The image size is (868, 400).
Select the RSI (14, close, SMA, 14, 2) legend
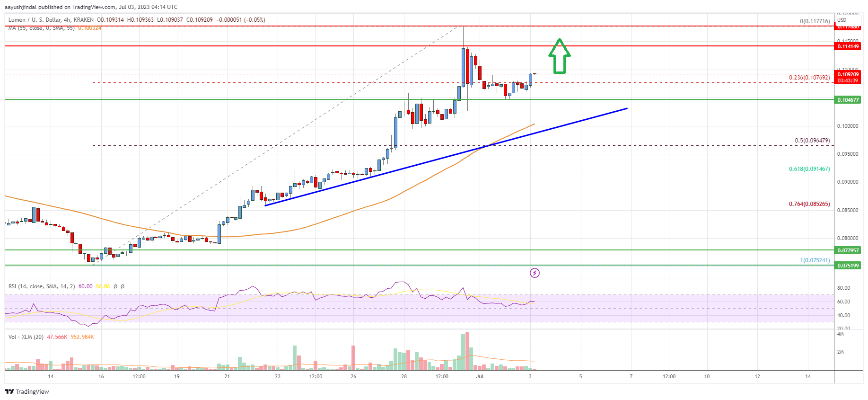coord(42,286)
